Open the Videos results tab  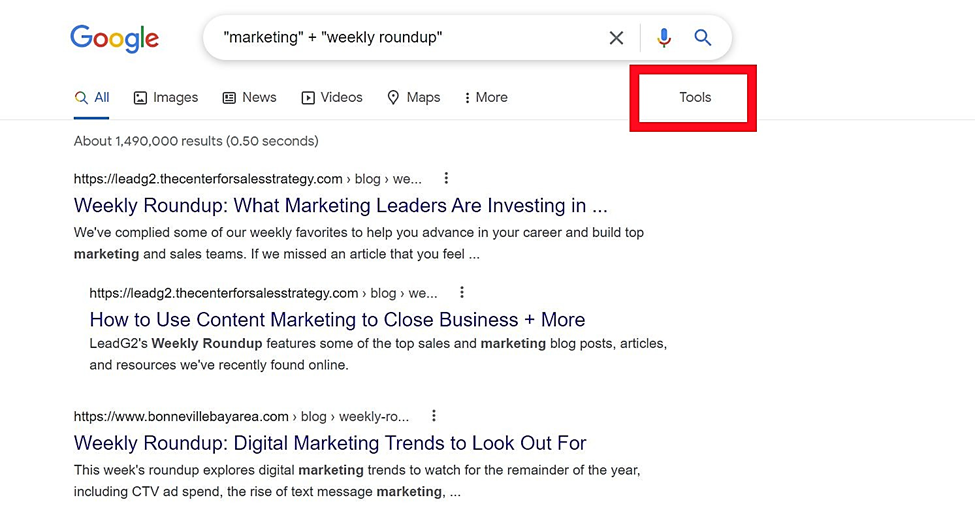click(x=332, y=98)
